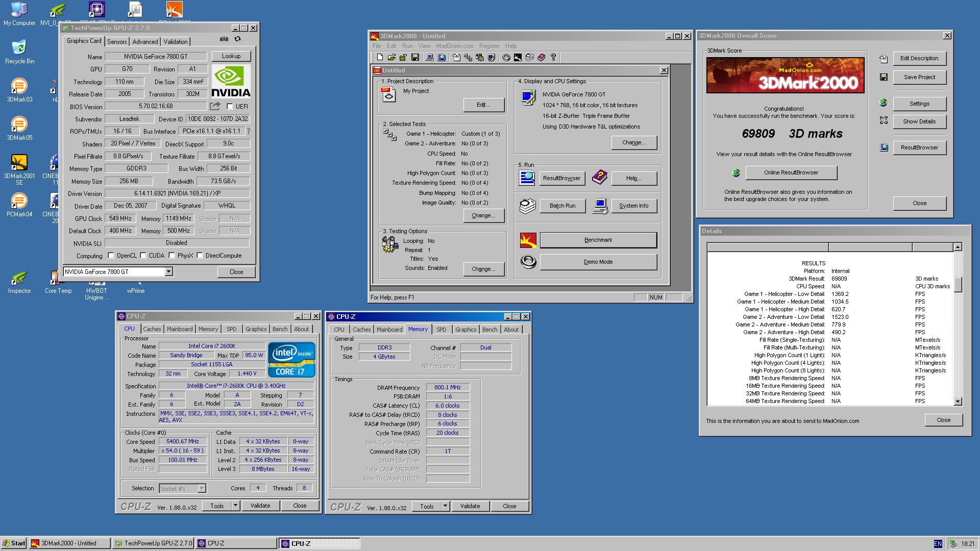Click the Online ResultBrowser button
Image resolution: width=980 pixels, height=551 pixels.
click(791, 172)
